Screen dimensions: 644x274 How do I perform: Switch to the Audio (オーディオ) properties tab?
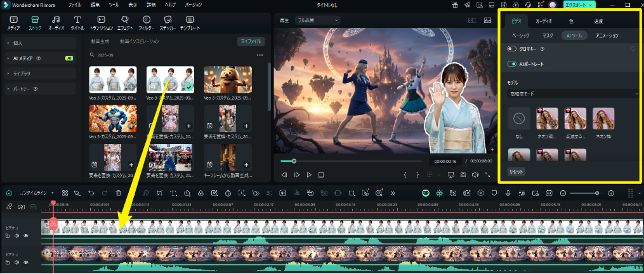(544, 21)
